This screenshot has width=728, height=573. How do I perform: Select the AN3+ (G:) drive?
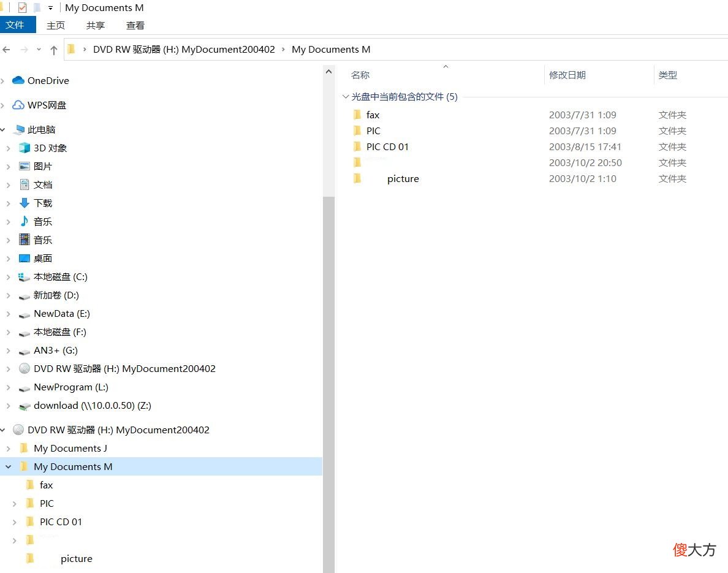[56, 351]
